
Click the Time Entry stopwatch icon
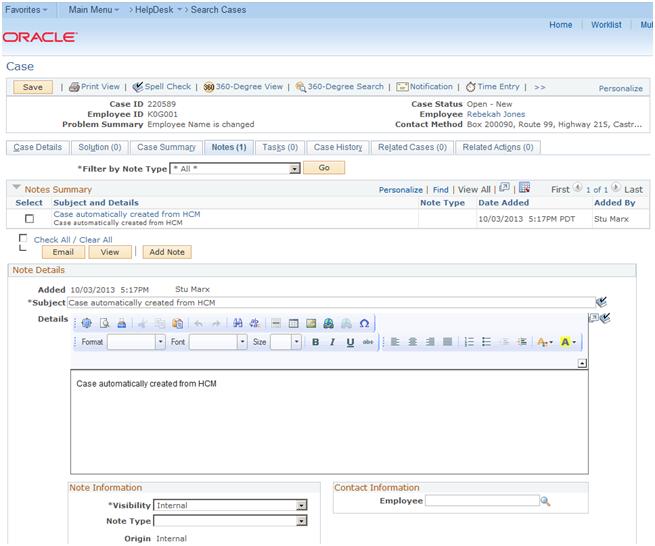[471, 87]
